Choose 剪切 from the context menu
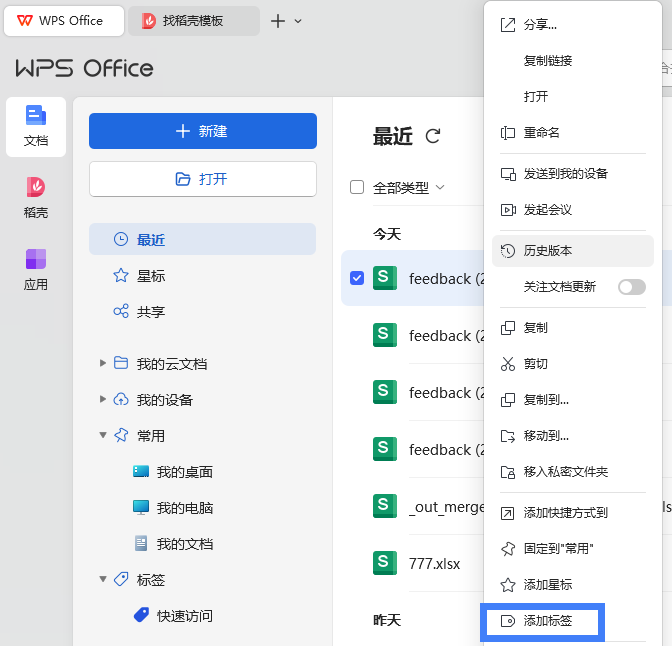 (x=573, y=364)
